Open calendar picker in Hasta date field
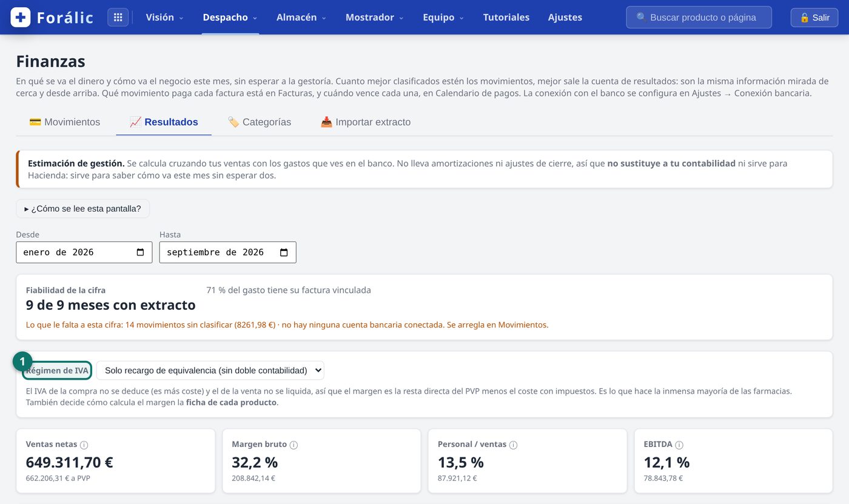Viewport: 849px width, 504px height. (284, 252)
